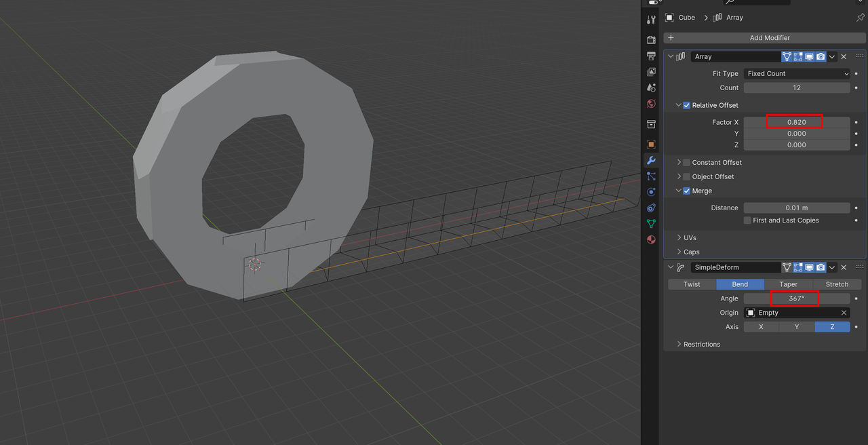868x445 pixels.
Task: Open the Material Properties sphere tab
Action: point(650,239)
